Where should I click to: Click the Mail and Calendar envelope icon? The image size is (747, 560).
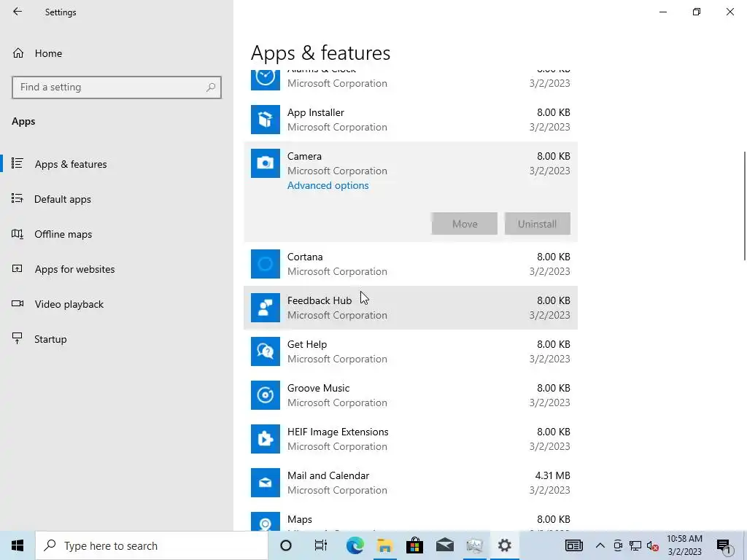click(x=266, y=483)
